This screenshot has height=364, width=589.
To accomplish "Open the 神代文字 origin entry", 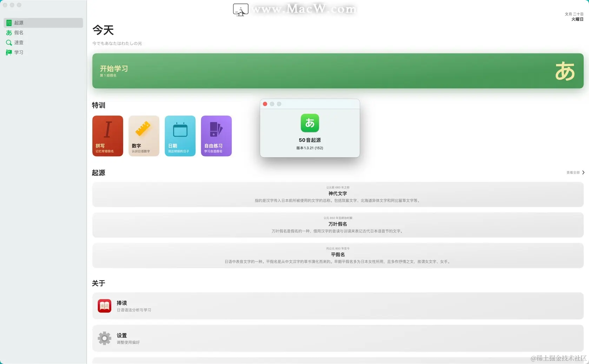I will (x=338, y=194).
